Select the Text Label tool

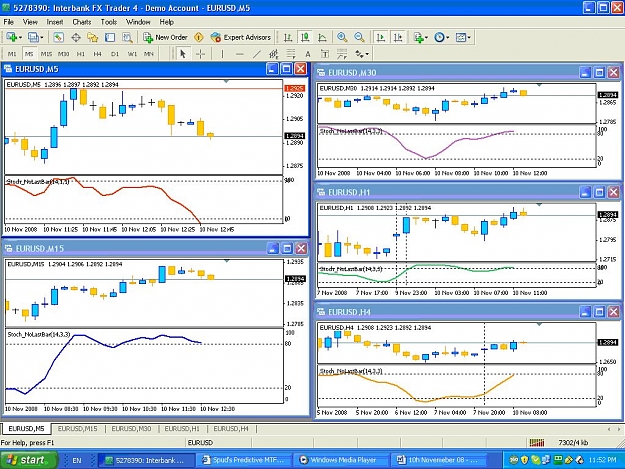325,54
